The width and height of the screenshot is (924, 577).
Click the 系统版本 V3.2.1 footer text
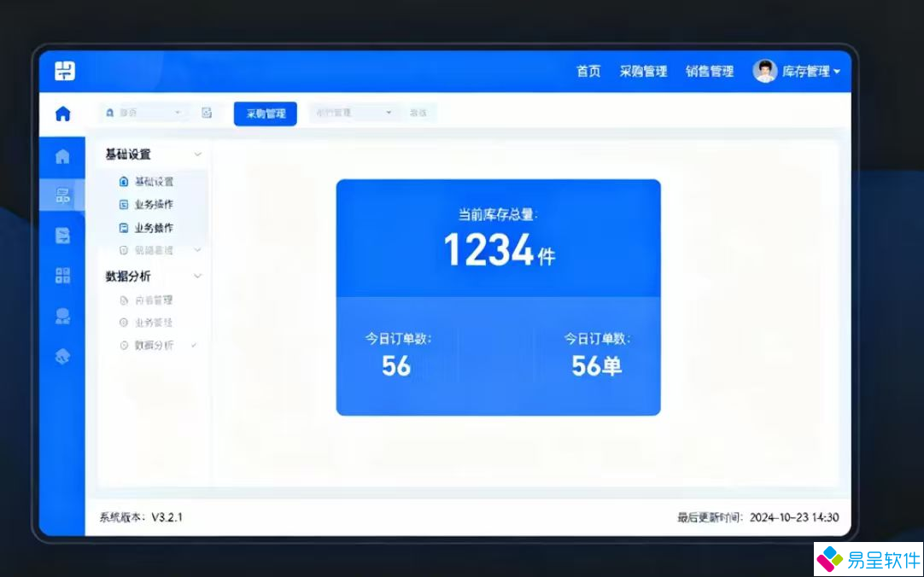click(x=141, y=517)
